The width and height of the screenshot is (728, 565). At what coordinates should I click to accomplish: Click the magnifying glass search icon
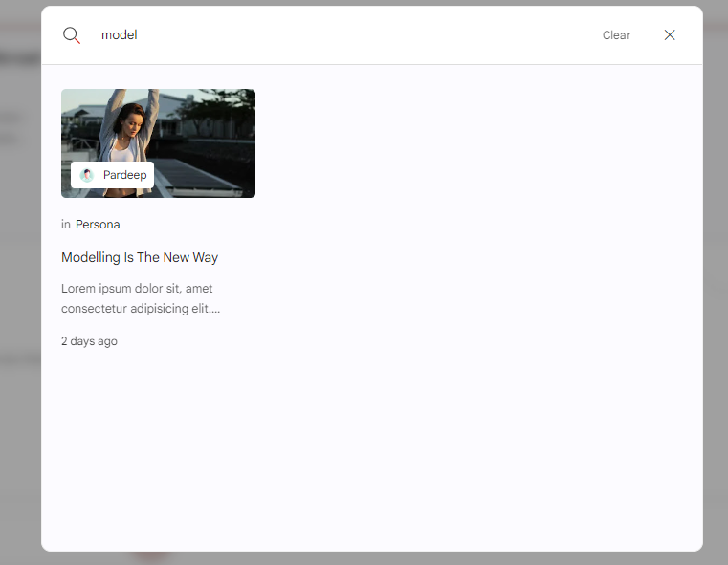[72, 35]
